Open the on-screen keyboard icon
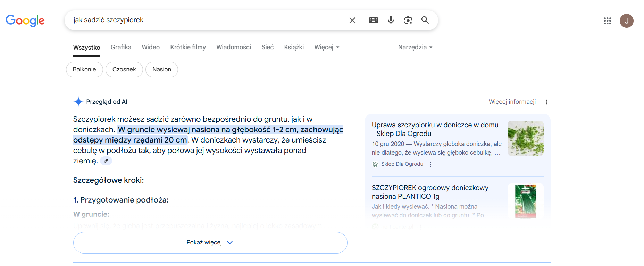 (374, 20)
